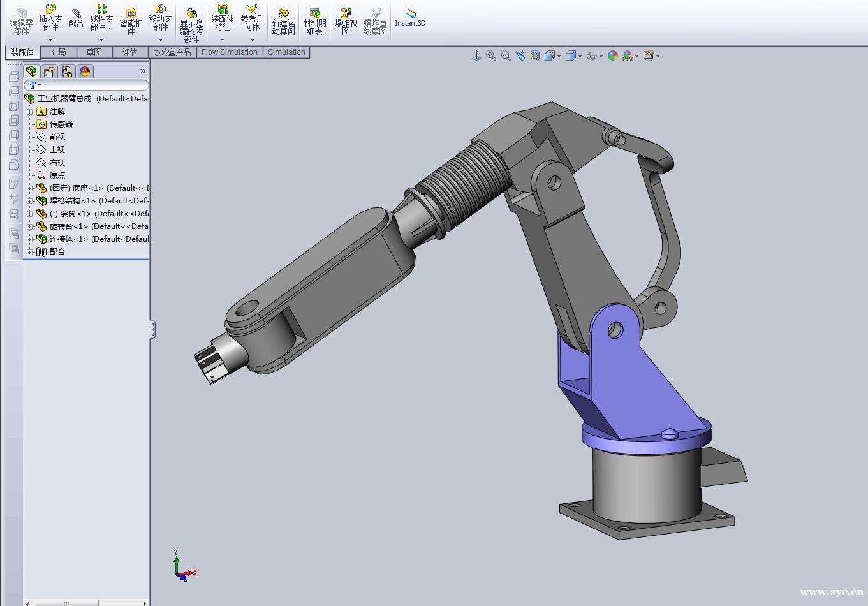The image size is (868, 606).
Task: Start a 新建运动算例 (New Motion Study)
Action: pos(283,19)
